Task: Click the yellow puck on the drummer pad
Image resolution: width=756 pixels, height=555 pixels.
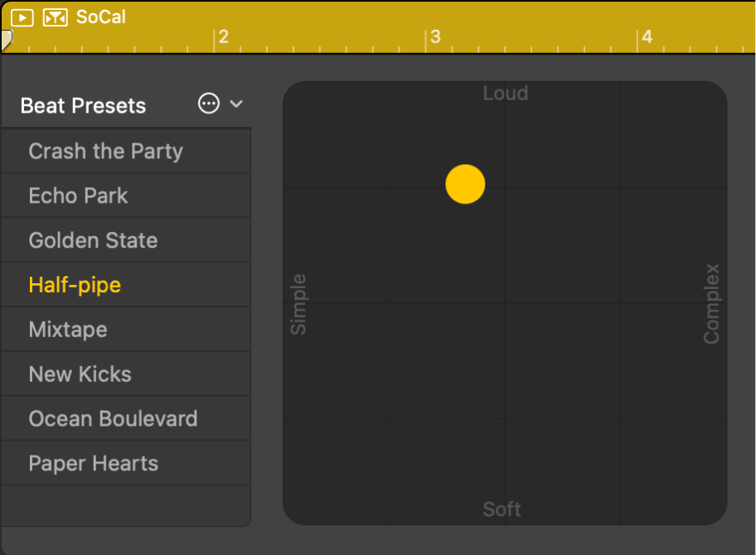Action: [x=465, y=184]
